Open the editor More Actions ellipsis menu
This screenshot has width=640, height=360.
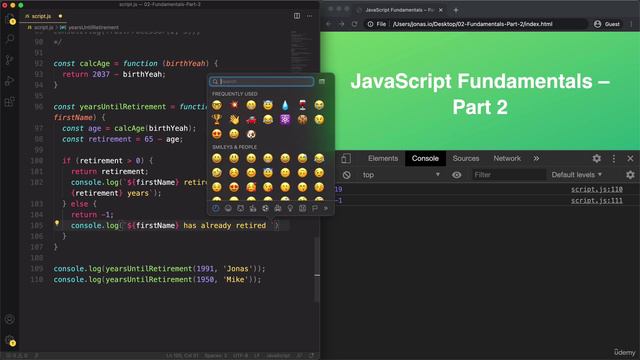tap(309, 16)
